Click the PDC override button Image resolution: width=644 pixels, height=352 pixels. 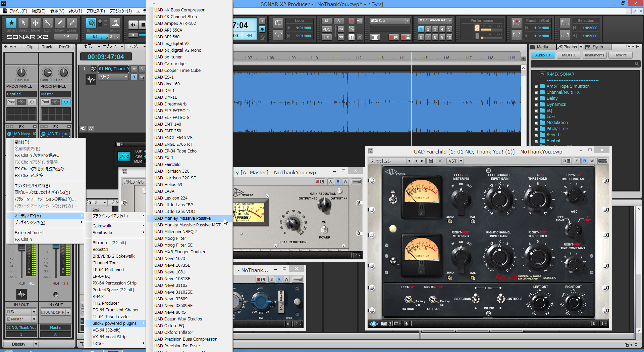(326, 29)
